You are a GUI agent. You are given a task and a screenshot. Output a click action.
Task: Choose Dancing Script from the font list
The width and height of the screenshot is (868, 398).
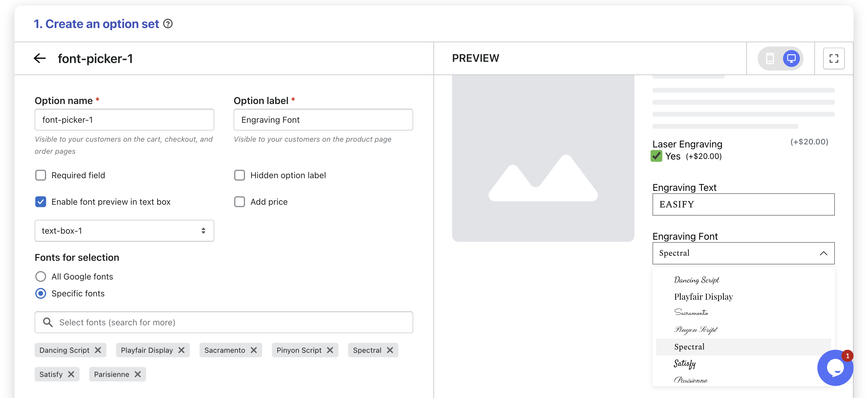(697, 280)
